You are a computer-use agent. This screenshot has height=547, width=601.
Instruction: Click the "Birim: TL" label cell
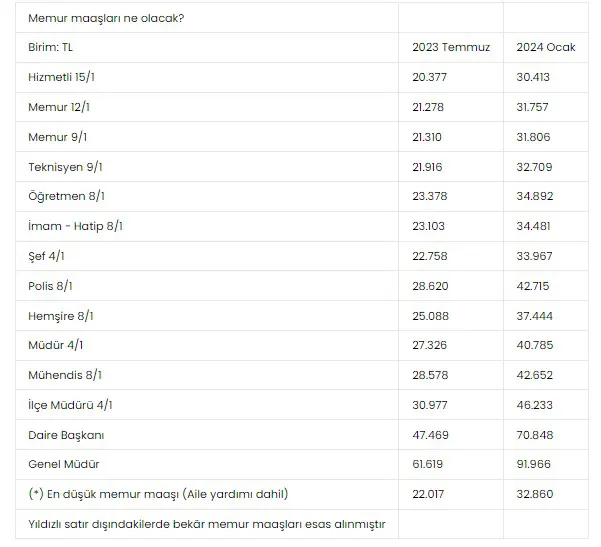tap(51, 48)
